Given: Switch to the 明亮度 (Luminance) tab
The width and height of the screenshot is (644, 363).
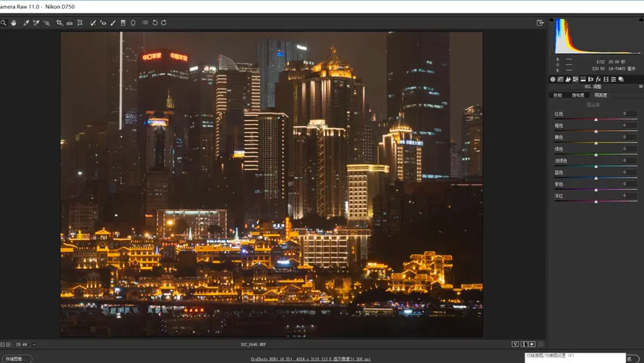Looking at the screenshot, I should (x=600, y=95).
